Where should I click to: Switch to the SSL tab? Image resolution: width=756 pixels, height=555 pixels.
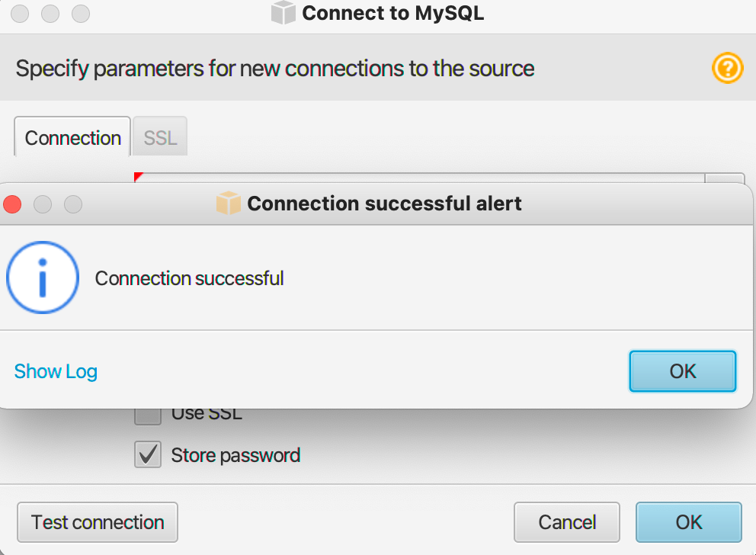160,137
